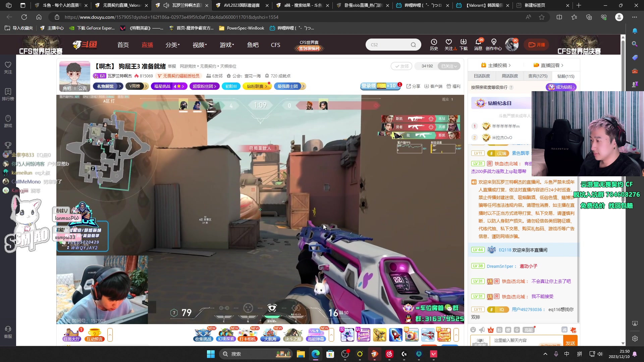The height and width of the screenshot is (362, 644).
Task: Toggle 粉 fan badge button in chat toolbar
Action: pyautogui.click(x=499, y=330)
